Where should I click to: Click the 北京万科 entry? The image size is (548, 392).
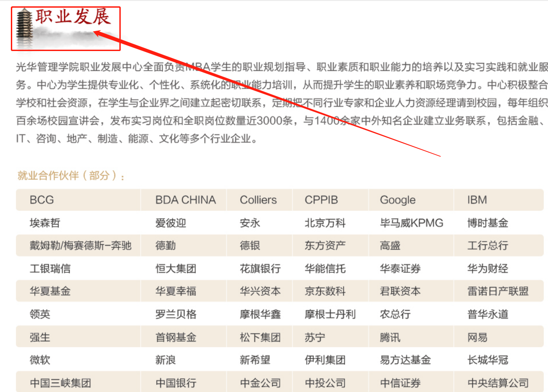coord(325,223)
